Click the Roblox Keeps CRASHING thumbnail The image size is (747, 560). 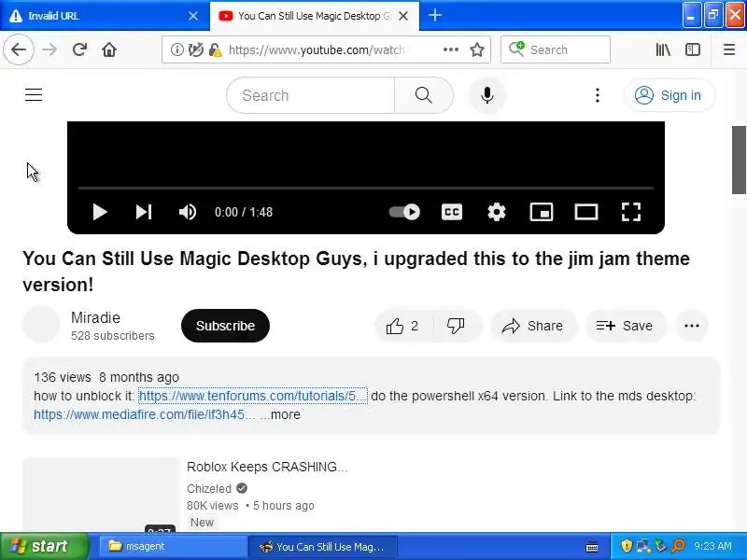click(101, 495)
